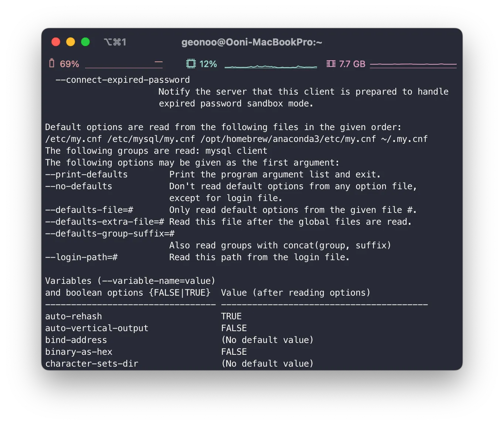
Task: Click the memory usage sparkline graph
Action: tap(413, 65)
